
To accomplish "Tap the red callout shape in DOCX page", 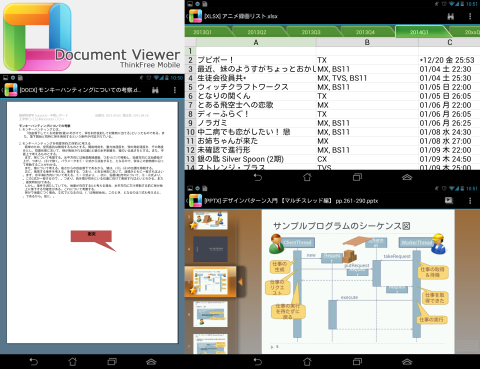I will [x=91, y=237].
